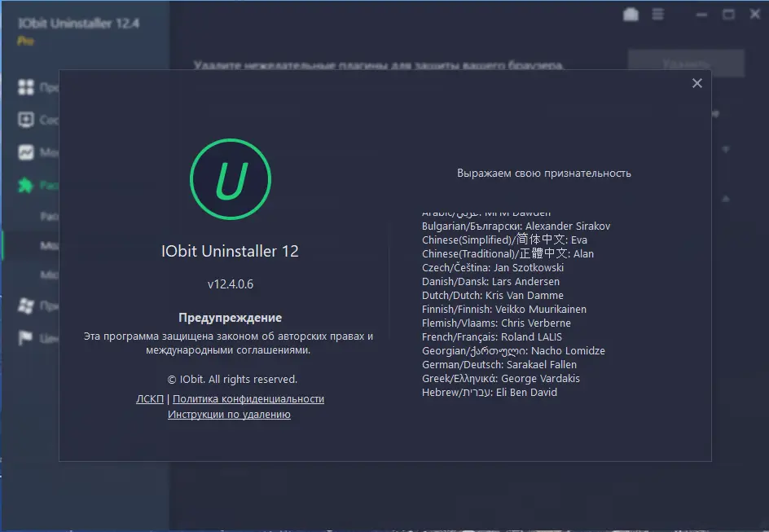Select the Programs grid icon in sidebar

click(26, 87)
